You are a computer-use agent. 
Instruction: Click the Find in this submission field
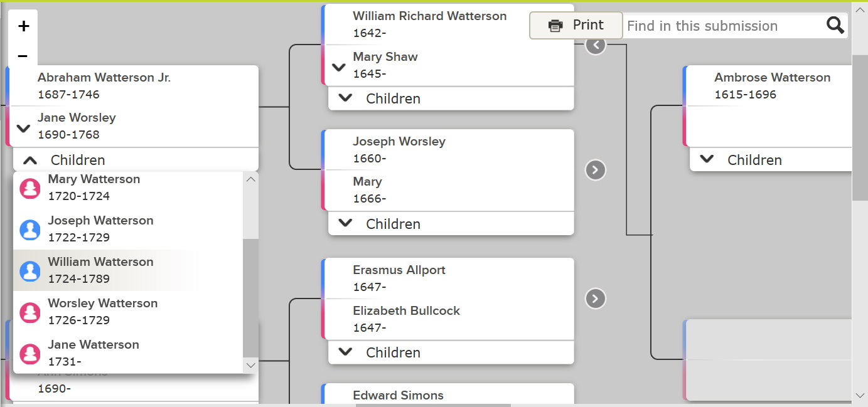(x=722, y=26)
